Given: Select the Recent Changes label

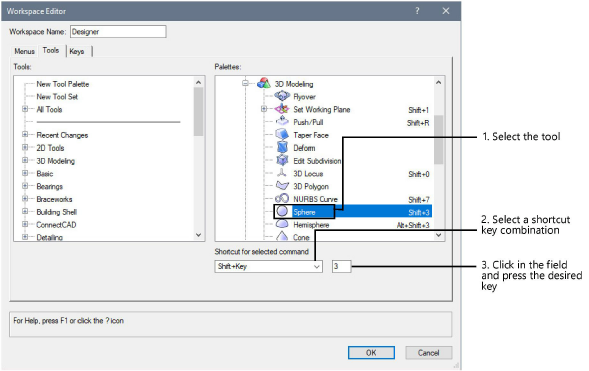Looking at the screenshot, I should pyautogui.click(x=62, y=135).
